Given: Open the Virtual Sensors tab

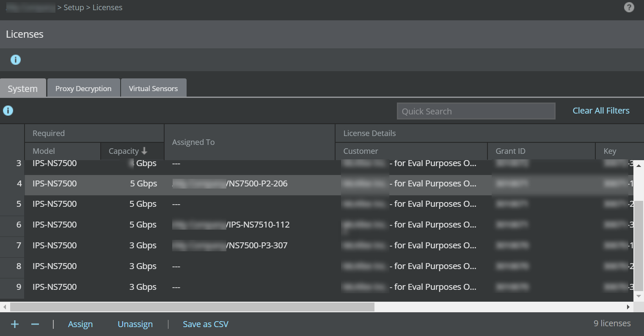Looking at the screenshot, I should (153, 88).
